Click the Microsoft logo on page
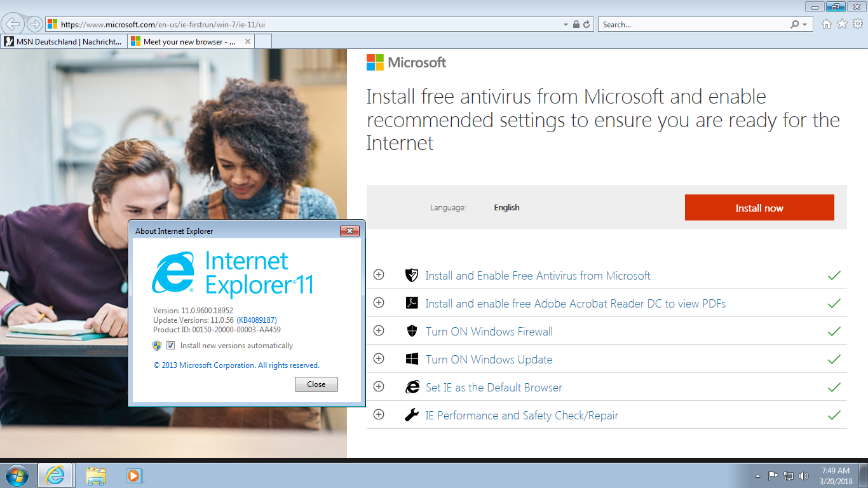The width and height of the screenshot is (868, 488). point(407,62)
